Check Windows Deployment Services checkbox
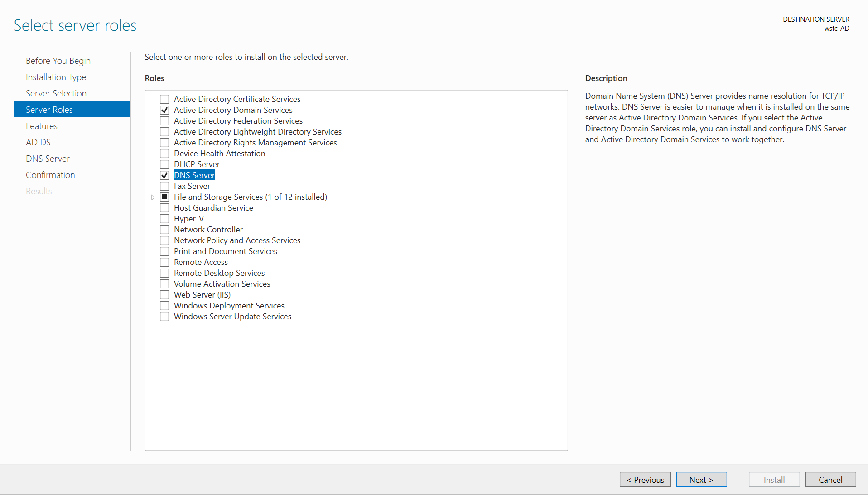 (164, 306)
